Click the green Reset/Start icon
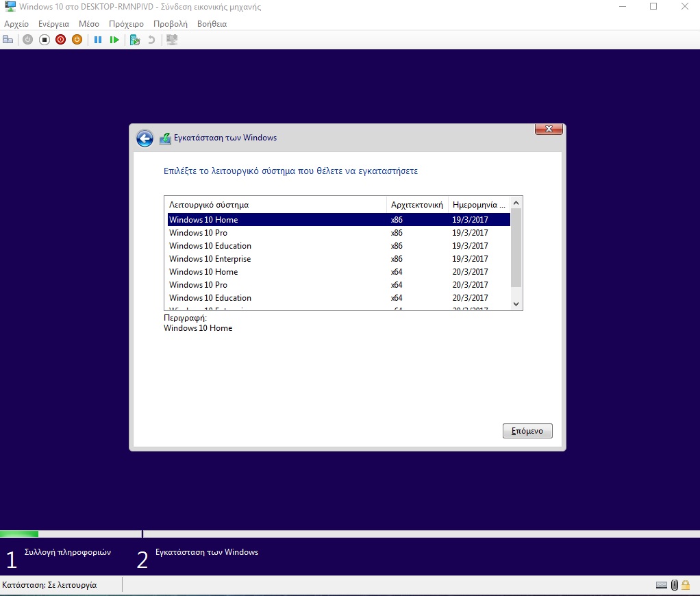 [115, 40]
